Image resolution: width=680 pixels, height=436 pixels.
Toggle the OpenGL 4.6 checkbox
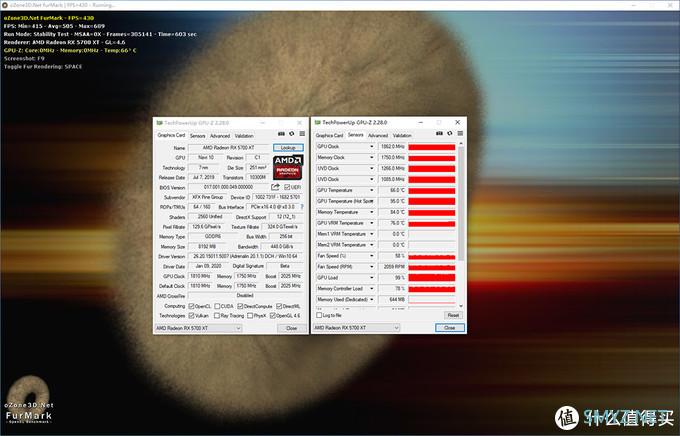(x=272, y=316)
